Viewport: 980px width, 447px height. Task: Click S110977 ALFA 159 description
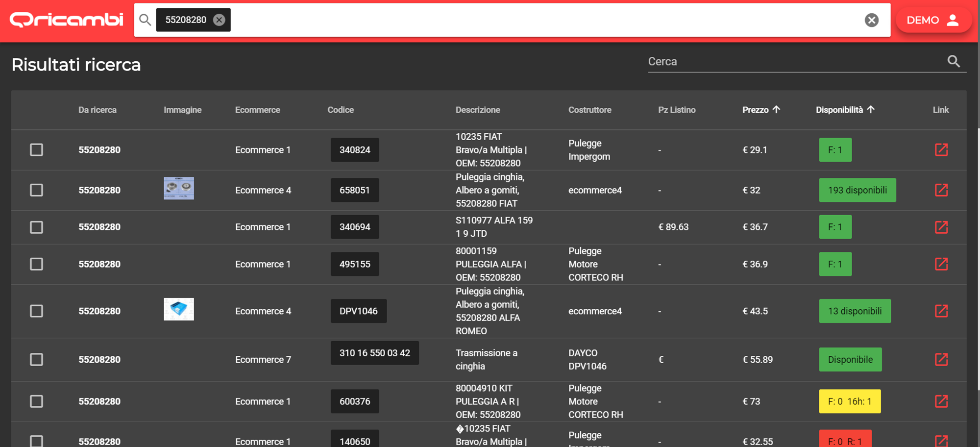coord(494,227)
